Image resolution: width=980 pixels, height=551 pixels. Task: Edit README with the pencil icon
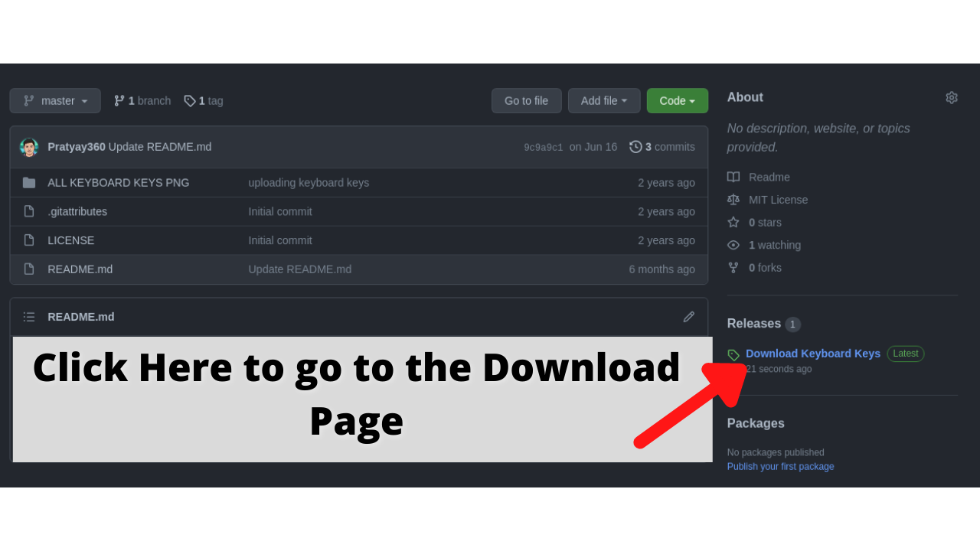point(689,317)
